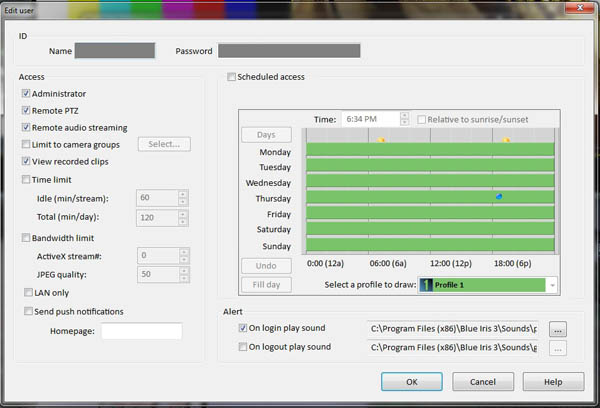Click the Friday schedule bar
600x408 pixels.
(x=430, y=212)
